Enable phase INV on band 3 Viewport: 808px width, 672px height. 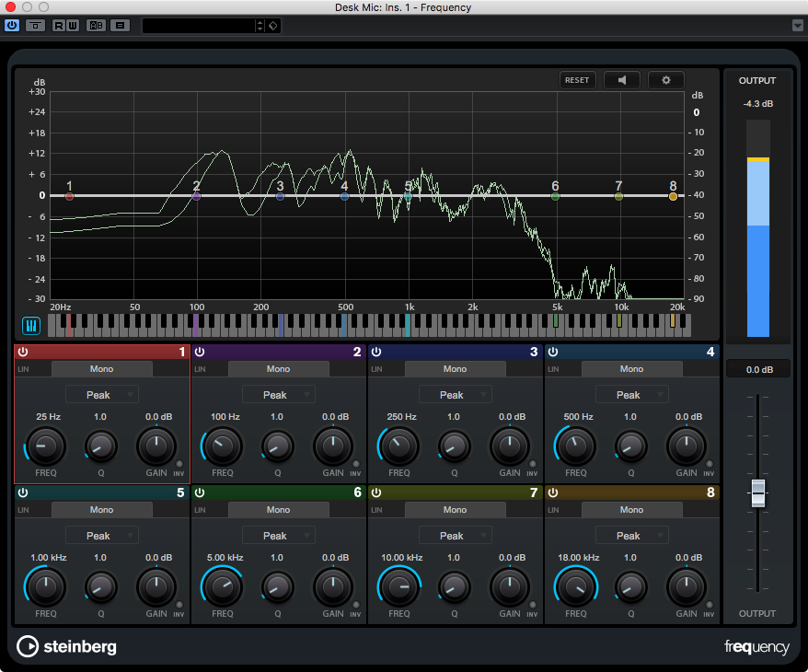(532, 464)
